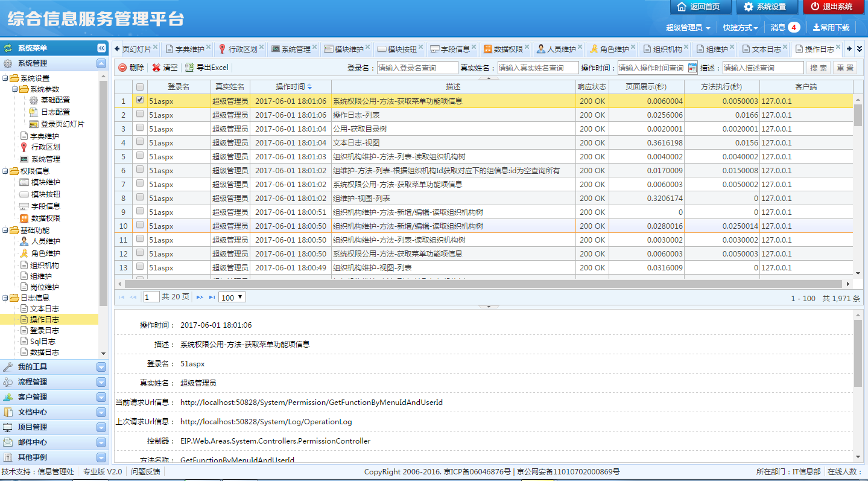Open 登录页幻灯片 in the sidebar tree
This screenshot has height=481, width=868.
(62, 124)
